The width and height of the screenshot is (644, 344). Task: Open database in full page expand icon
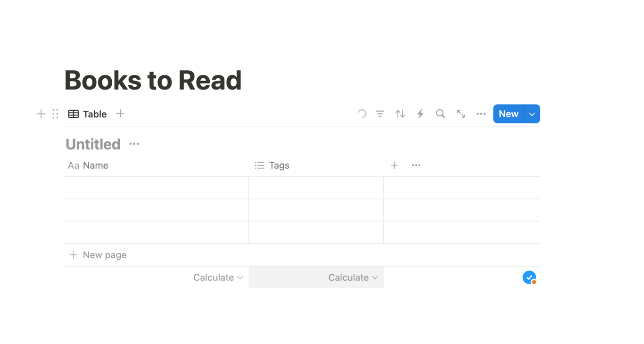(x=461, y=114)
